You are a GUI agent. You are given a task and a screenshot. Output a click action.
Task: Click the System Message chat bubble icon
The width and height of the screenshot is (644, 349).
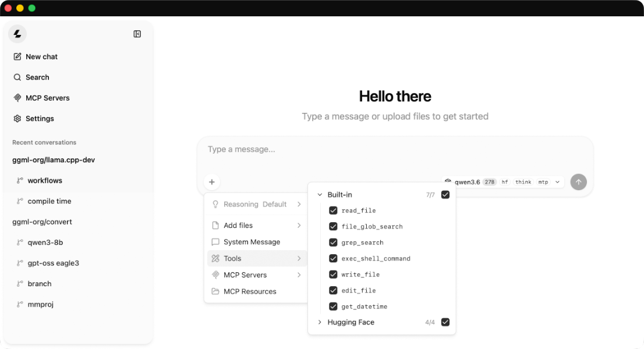pyautogui.click(x=215, y=242)
